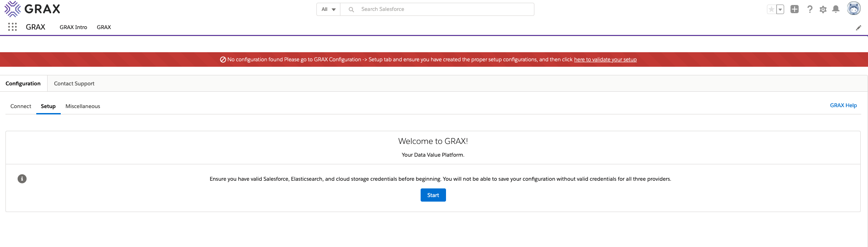
Task: Click the info icon beside credentials notice
Action: (x=22, y=179)
